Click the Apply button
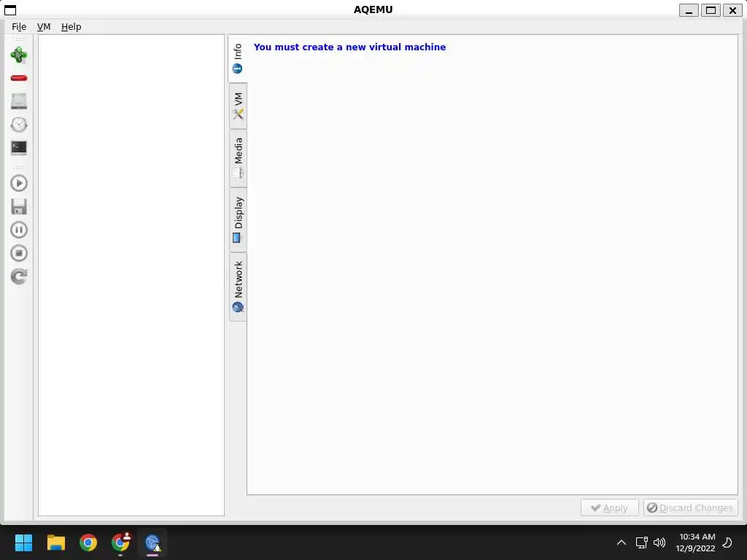This screenshot has height=560, width=747. tap(609, 507)
